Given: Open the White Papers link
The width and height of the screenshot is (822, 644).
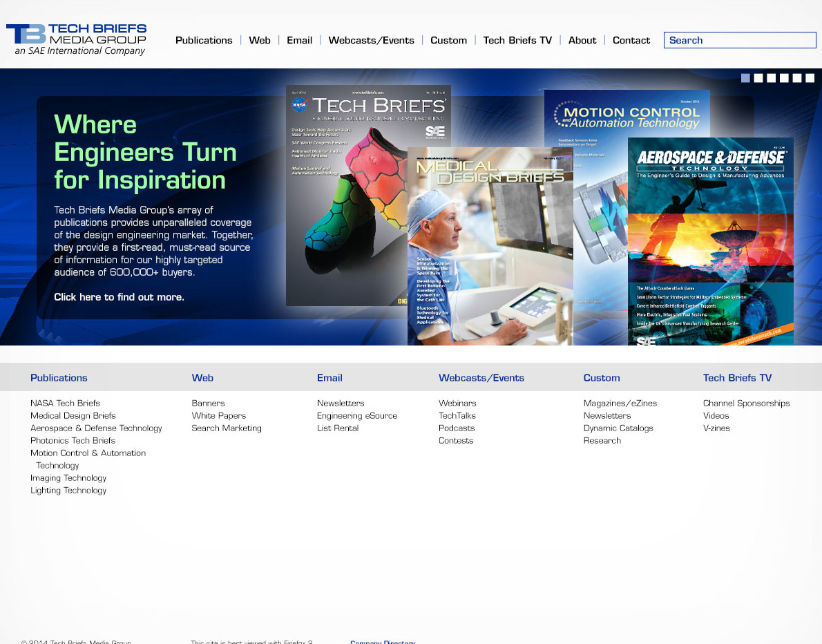Looking at the screenshot, I should point(218,415).
